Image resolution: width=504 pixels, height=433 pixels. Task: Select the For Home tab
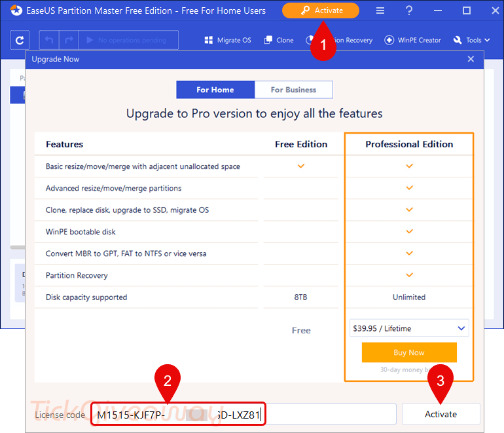click(215, 90)
